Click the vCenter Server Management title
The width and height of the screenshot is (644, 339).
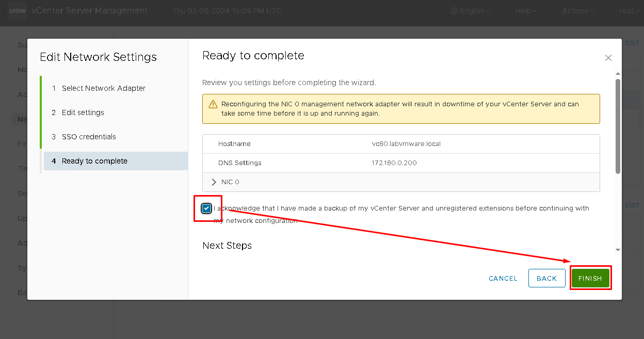90,11
